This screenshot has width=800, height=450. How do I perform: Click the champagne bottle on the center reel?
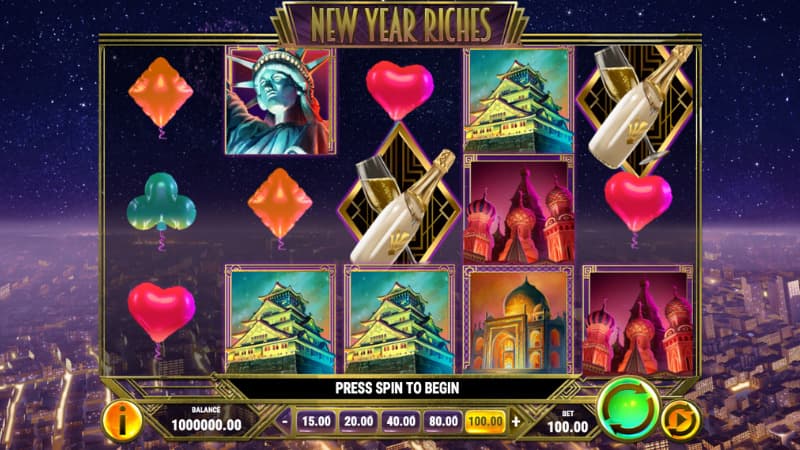click(x=399, y=203)
